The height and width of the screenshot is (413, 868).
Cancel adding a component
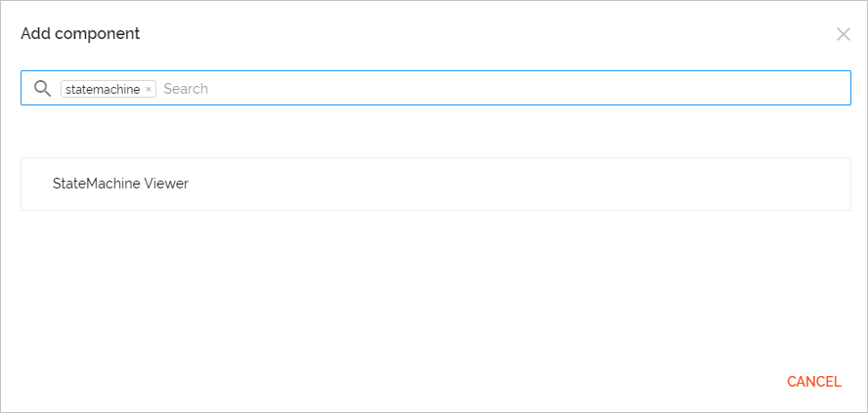pos(813,382)
